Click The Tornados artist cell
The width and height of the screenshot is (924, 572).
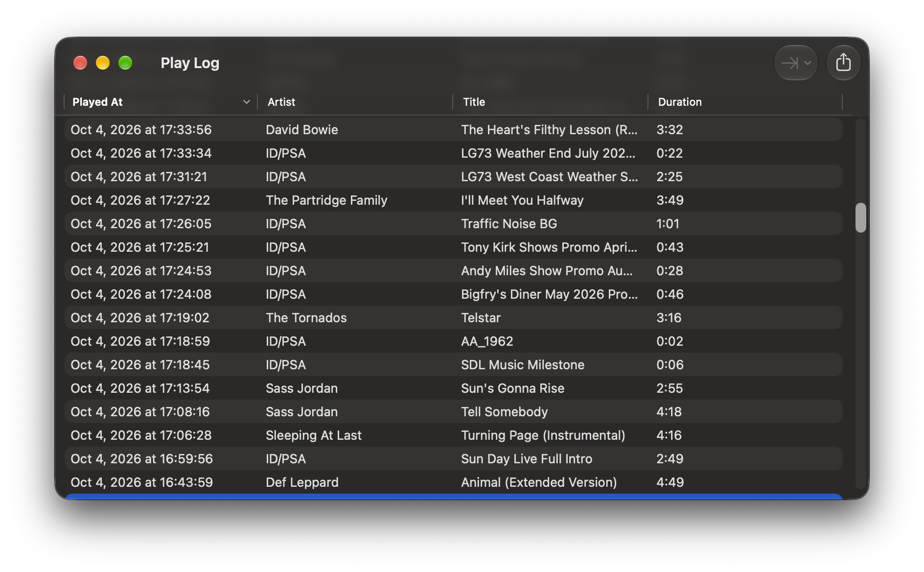point(306,318)
